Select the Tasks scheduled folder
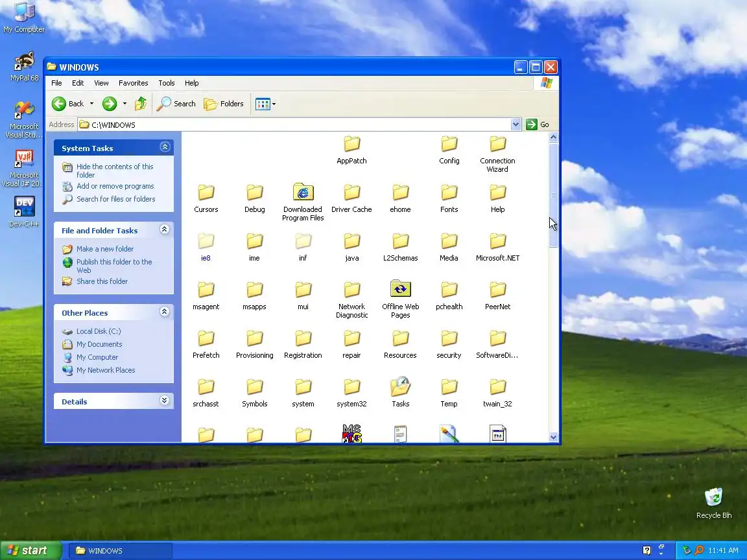Screen dimensions: 747x560 [400, 393]
